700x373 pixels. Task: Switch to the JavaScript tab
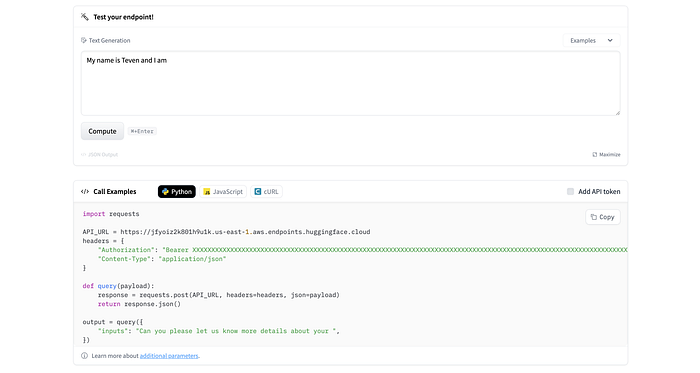tap(223, 191)
